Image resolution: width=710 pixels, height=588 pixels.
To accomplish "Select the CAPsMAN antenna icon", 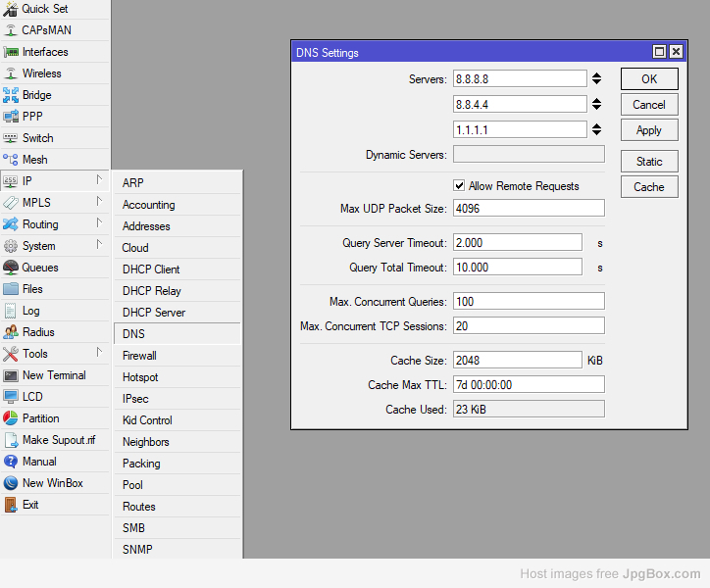I will (11, 29).
